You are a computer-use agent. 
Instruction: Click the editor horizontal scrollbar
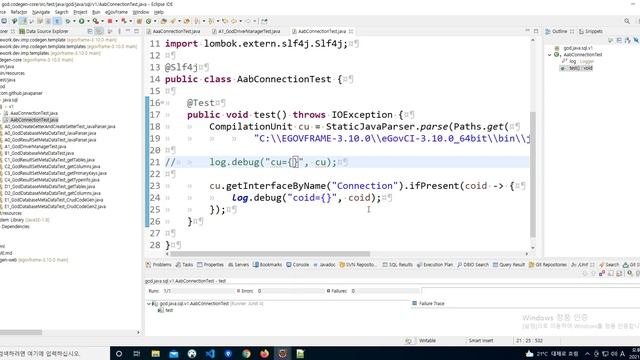pyautogui.click(x=270, y=254)
